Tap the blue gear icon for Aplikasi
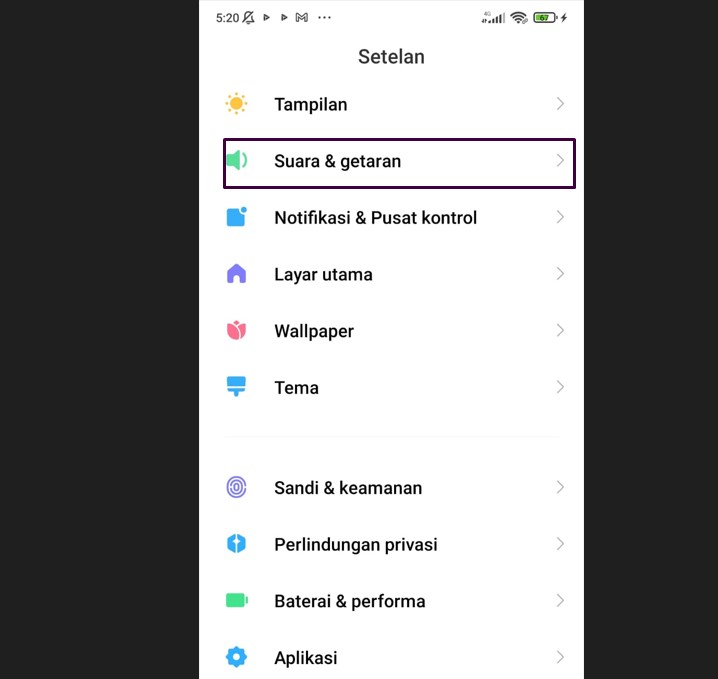 pos(236,657)
